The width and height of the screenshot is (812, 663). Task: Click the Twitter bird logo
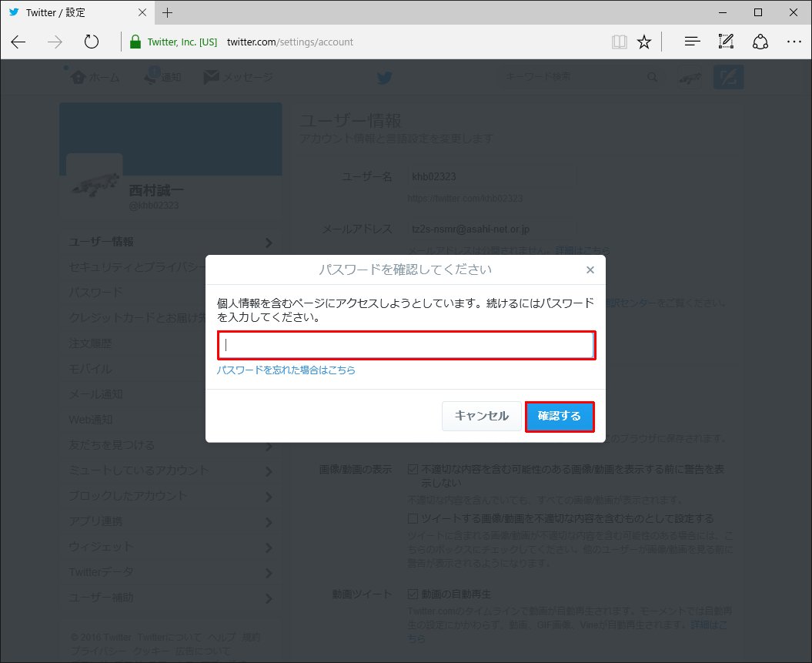tap(384, 78)
